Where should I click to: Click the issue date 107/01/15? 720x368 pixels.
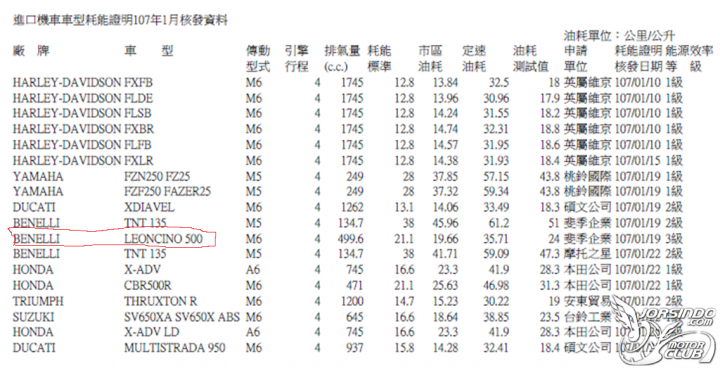(x=638, y=161)
